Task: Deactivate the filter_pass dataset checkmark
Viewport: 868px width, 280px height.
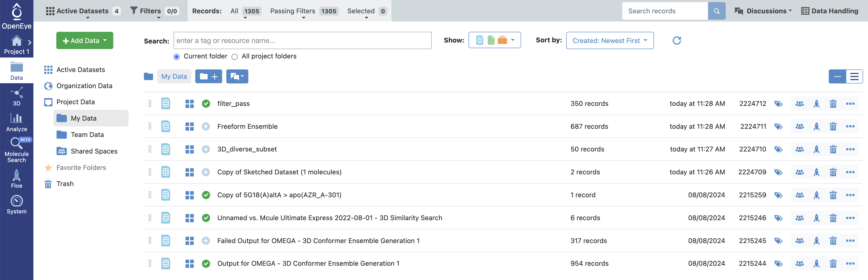Action: (x=206, y=104)
